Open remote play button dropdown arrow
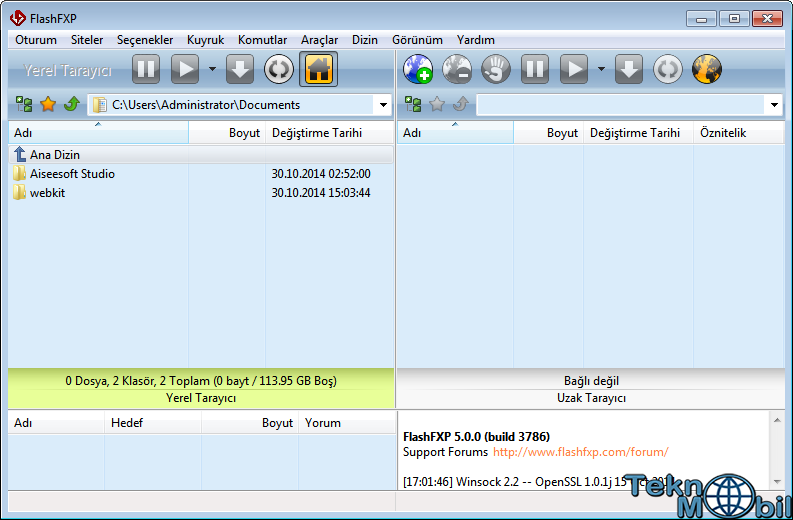793x520 pixels. coord(601,69)
